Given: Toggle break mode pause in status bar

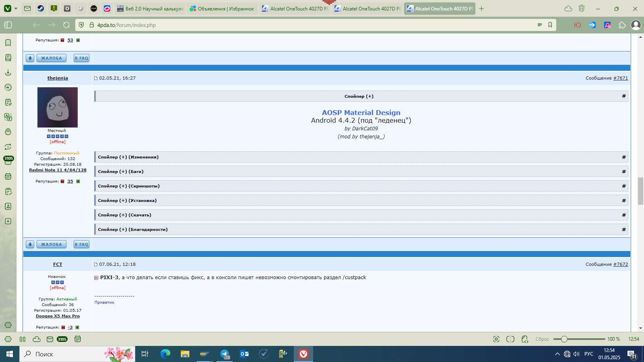Looking at the screenshot, I should (x=23, y=339).
